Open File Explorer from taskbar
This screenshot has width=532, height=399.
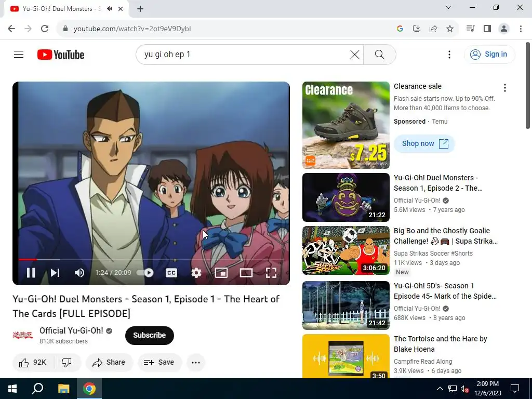pos(63,389)
